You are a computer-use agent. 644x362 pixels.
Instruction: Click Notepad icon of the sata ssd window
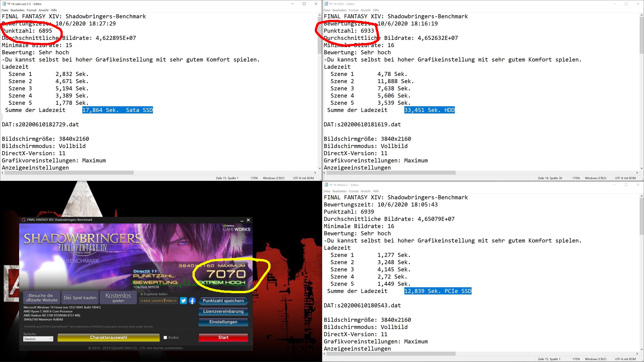tap(4, 4)
